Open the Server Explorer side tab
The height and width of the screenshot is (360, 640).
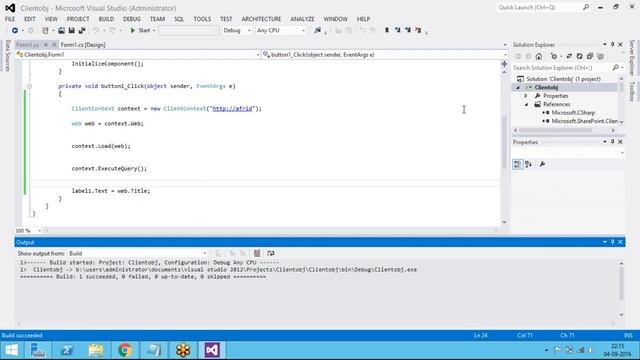[632, 58]
